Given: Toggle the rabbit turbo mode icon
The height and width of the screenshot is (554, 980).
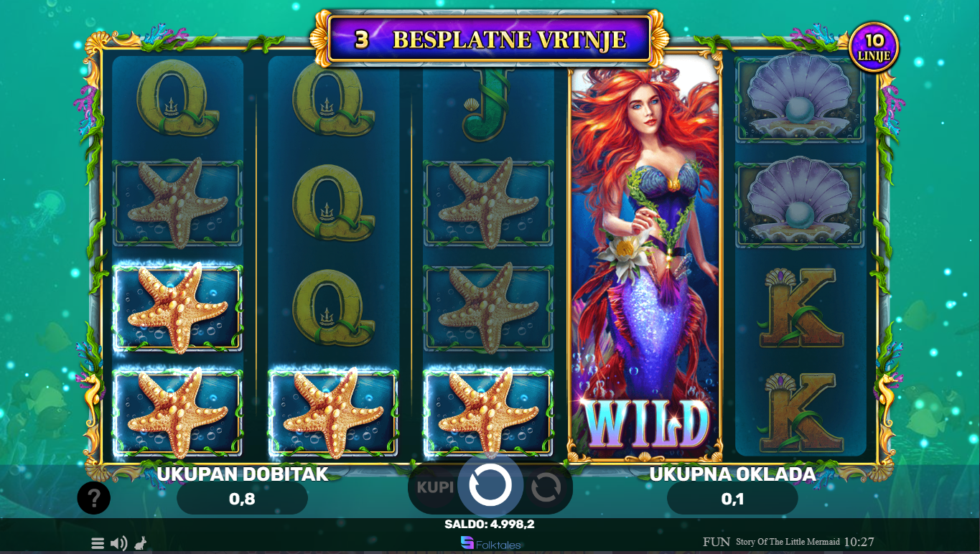Looking at the screenshot, I should point(142,543).
